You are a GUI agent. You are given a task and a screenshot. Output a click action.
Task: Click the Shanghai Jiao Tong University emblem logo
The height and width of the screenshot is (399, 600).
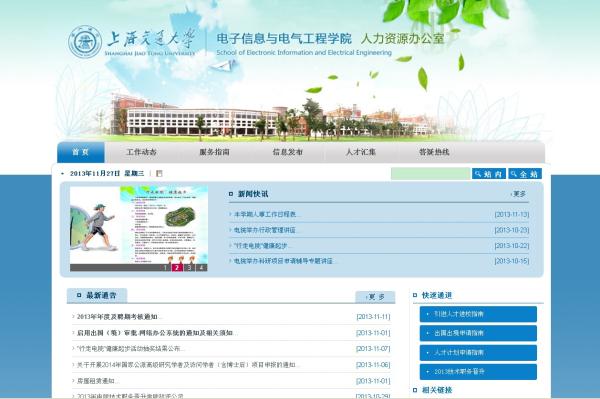85,42
